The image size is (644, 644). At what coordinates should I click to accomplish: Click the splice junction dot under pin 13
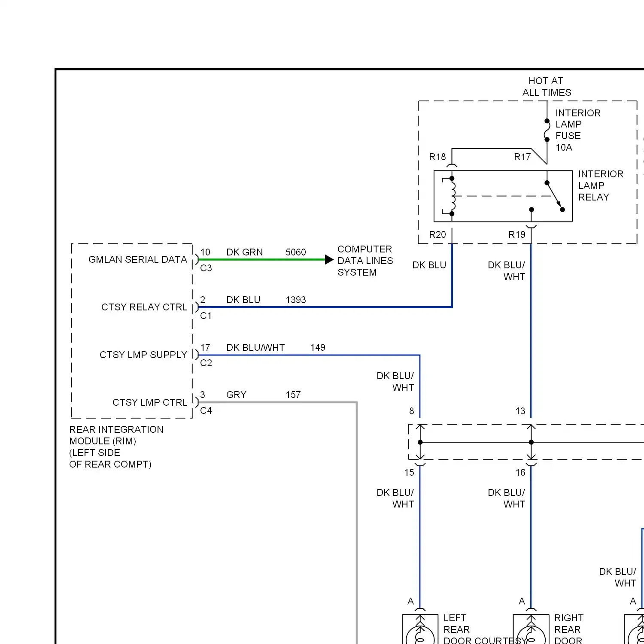point(531,442)
